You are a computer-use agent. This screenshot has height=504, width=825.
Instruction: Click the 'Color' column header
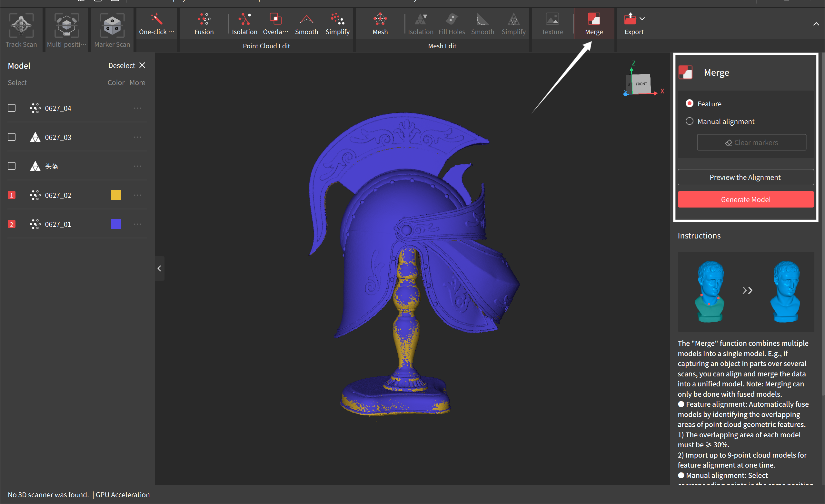point(116,82)
